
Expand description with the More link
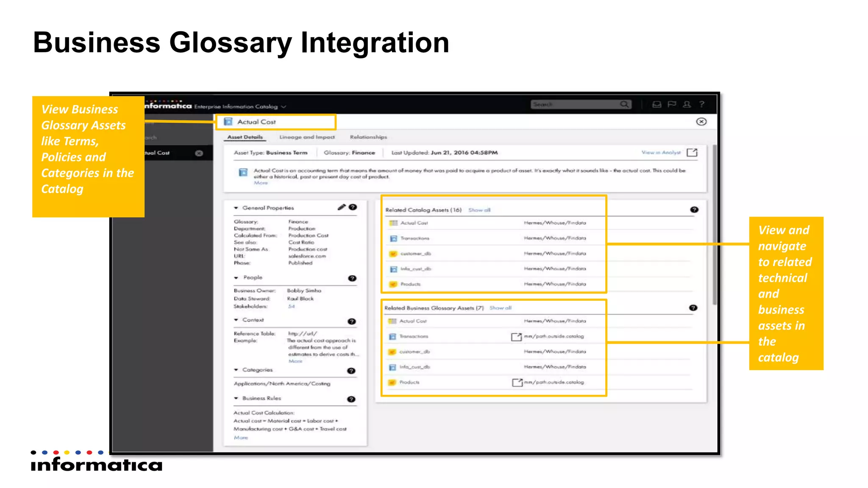click(x=261, y=183)
